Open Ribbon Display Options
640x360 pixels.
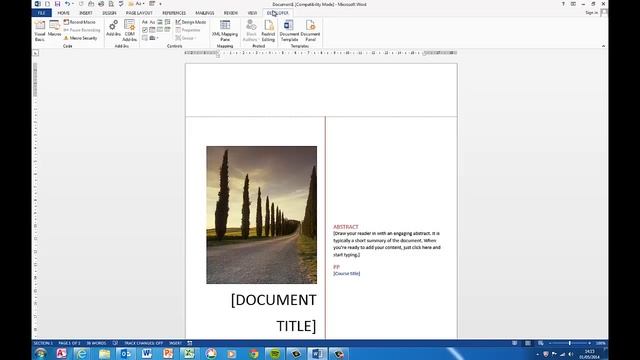click(x=573, y=4)
